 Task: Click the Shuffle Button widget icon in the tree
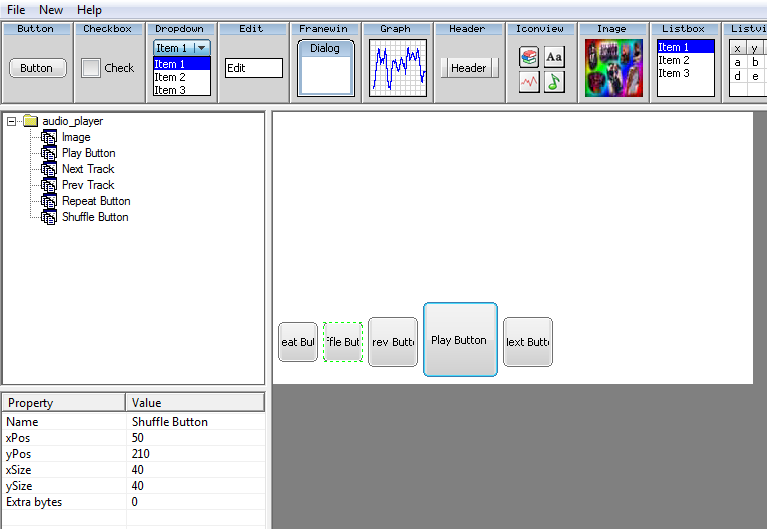48,217
